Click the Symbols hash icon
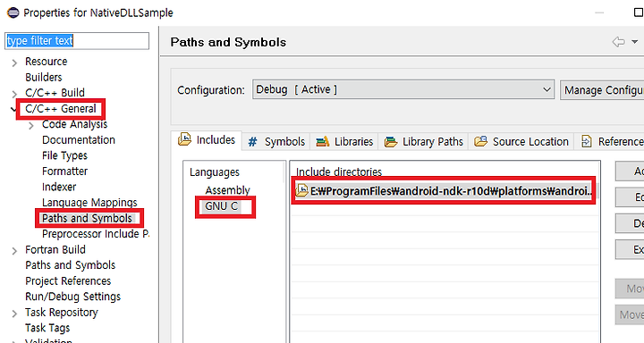This screenshot has width=644, height=343. point(252,142)
